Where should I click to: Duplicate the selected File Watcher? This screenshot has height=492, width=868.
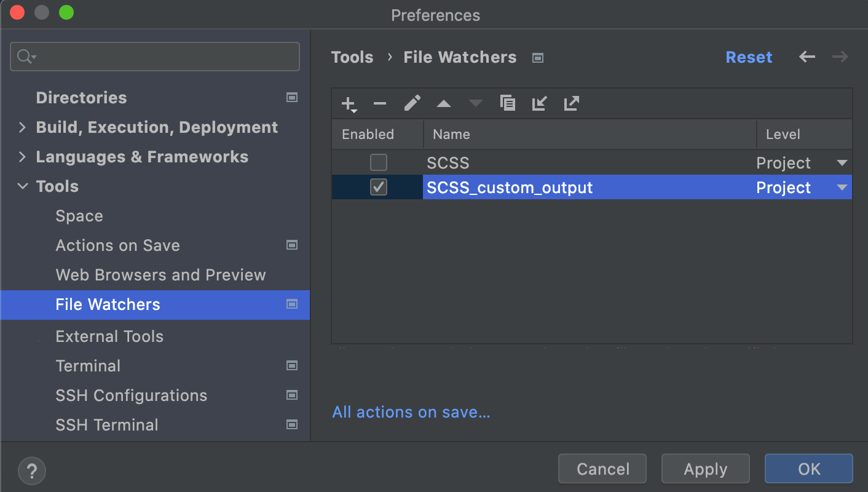(x=508, y=103)
